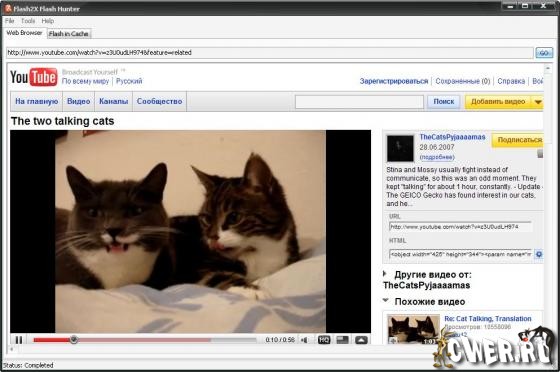
Task: Pause the video playback
Action: [x=19, y=340]
